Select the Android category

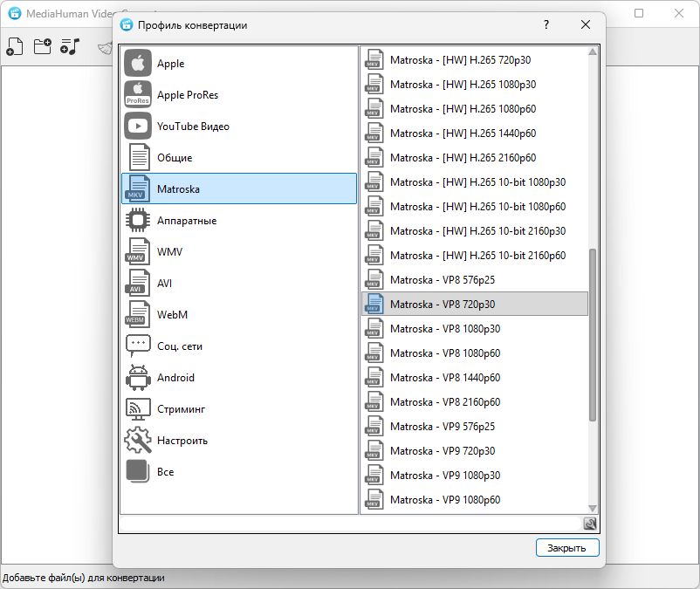pos(239,378)
